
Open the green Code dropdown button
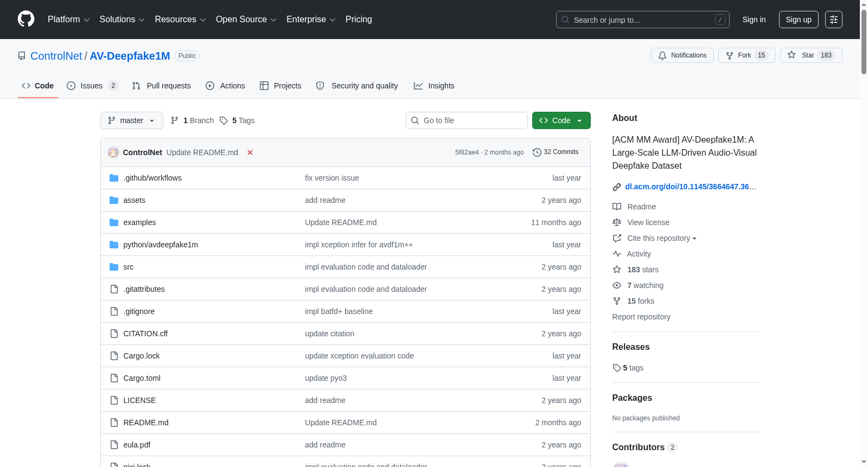(561, 120)
